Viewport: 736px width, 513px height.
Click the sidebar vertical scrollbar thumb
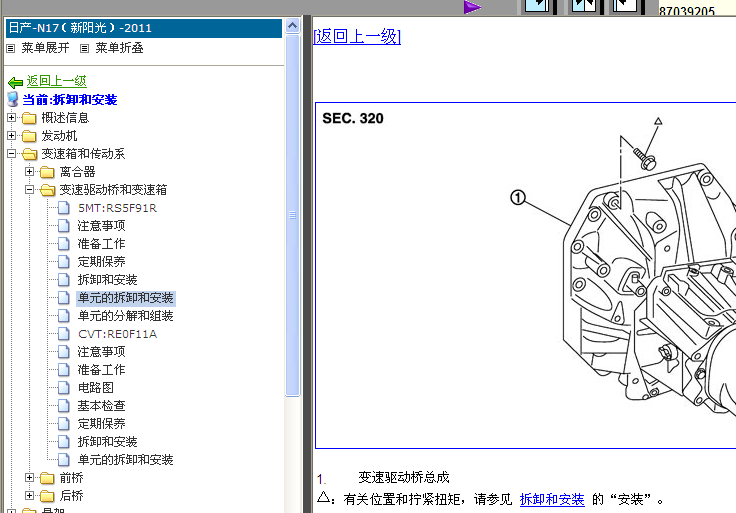(x=292, y=215)
